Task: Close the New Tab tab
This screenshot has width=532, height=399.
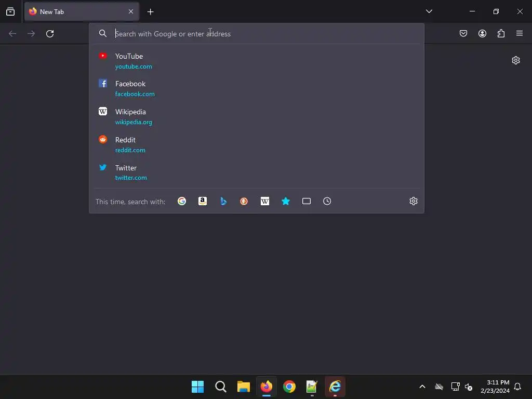Action: (x=131, y=11)
